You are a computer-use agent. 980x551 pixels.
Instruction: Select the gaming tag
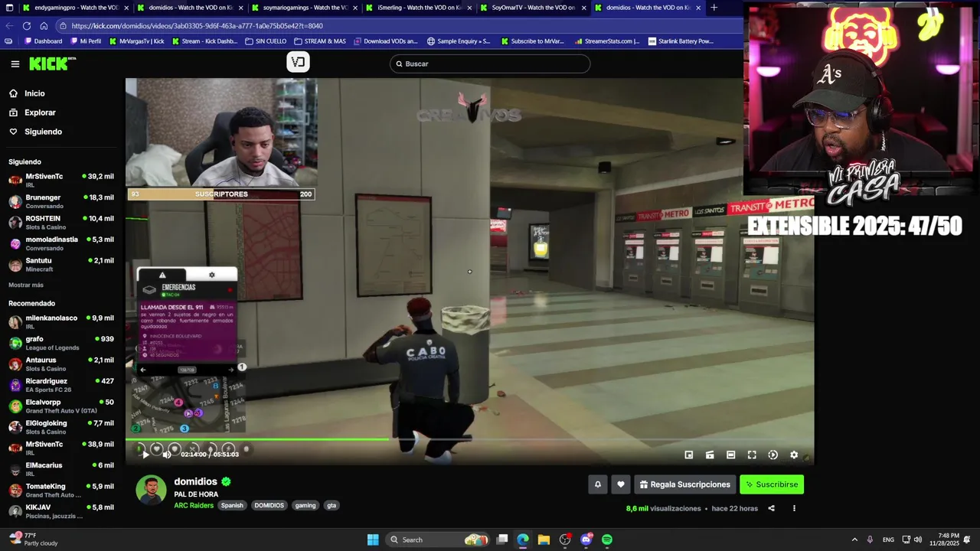point(305,505)
